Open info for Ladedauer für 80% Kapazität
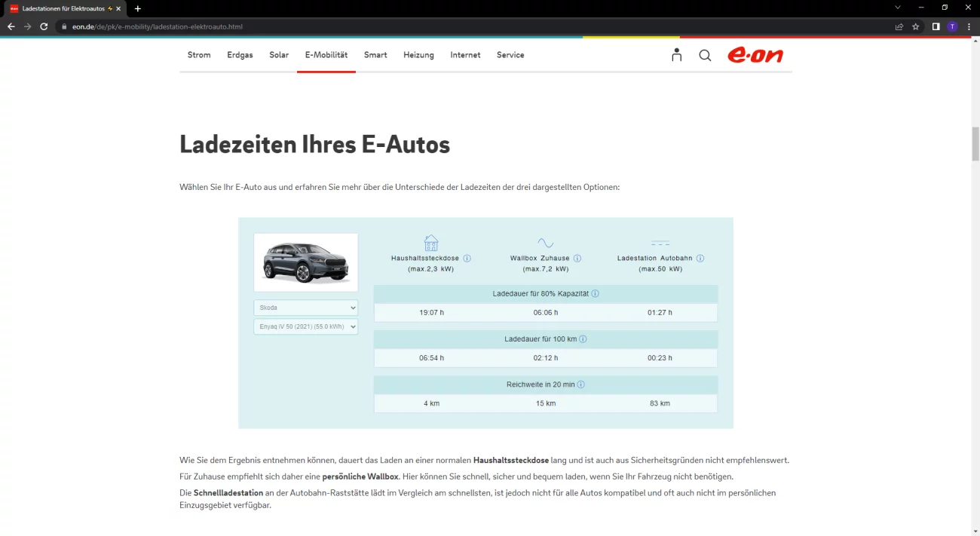 (x=596, y=293)
